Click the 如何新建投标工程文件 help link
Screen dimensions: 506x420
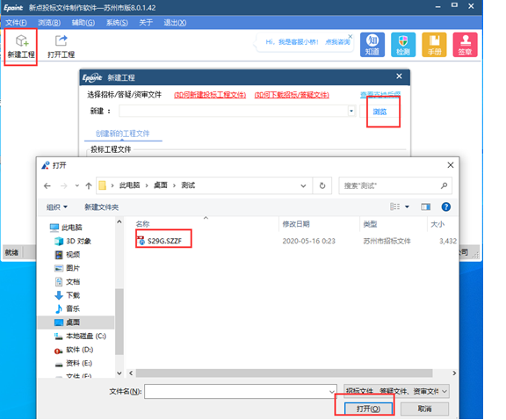tap(210, 95)
